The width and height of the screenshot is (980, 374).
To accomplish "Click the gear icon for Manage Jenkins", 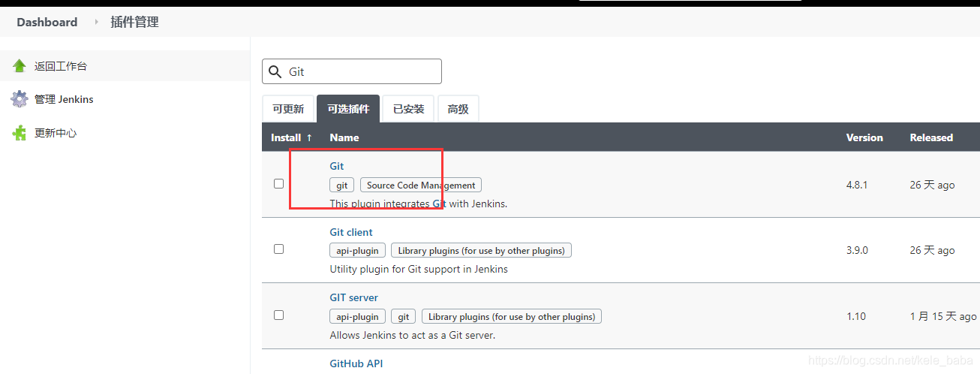I will [20, 99].
